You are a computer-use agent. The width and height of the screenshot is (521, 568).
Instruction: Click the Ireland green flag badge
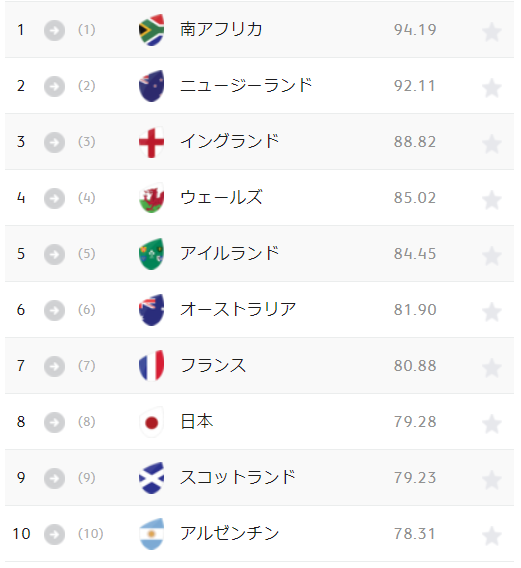pos(151,254)
